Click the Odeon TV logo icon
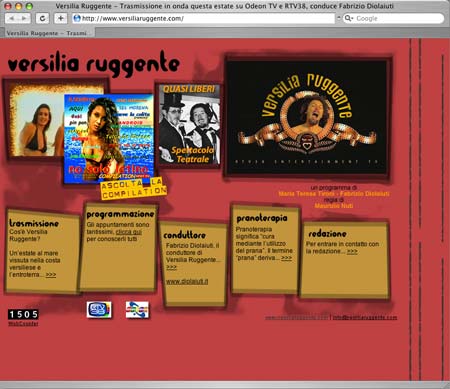 [137, 310]
